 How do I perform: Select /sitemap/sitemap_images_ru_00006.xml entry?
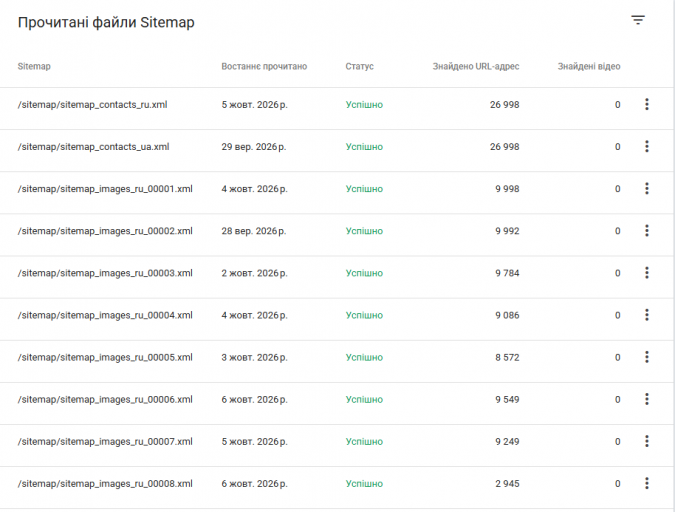click(x=105, y=400)
